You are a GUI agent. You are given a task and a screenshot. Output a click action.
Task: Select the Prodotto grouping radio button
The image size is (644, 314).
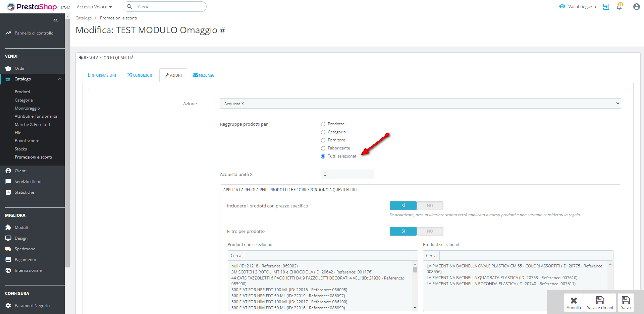point(323,124)
